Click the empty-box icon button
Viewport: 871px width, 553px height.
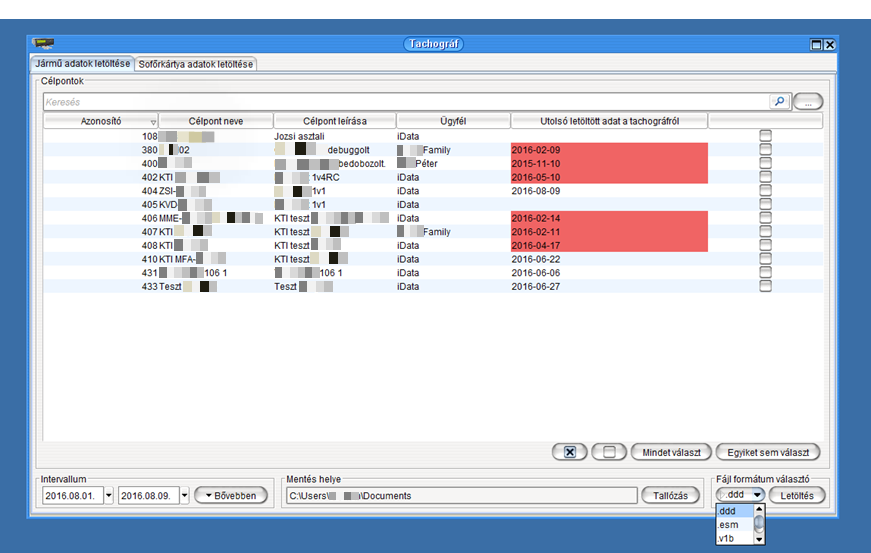pos(609,453)
